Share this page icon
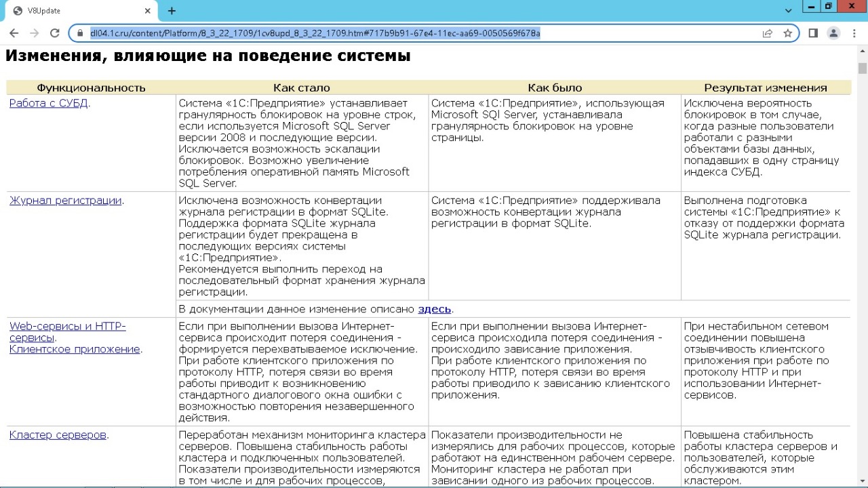Viewport: 868px width, 488px height. pos(768,33)
